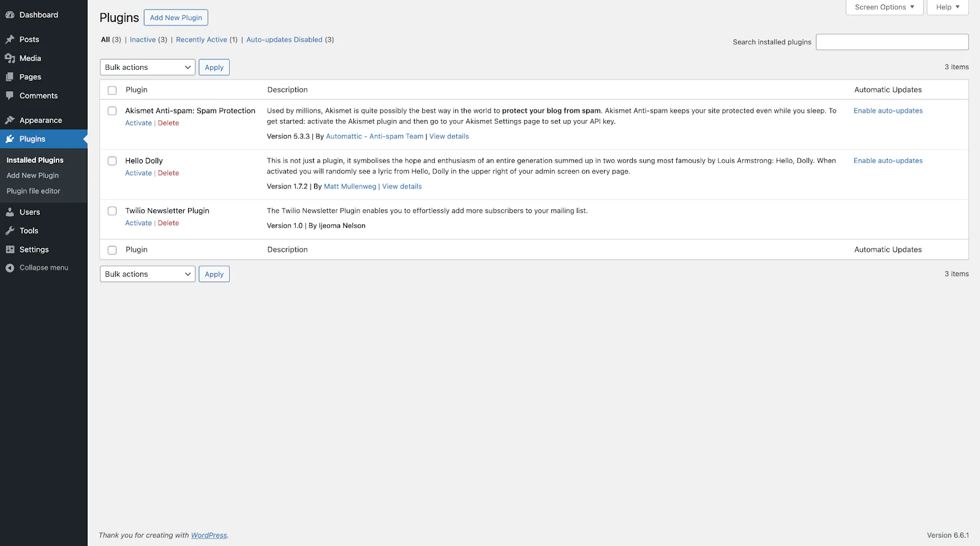This screenshot has width=980, height=546.
Task: Click the Tools wrench icon
Action: 10,231
